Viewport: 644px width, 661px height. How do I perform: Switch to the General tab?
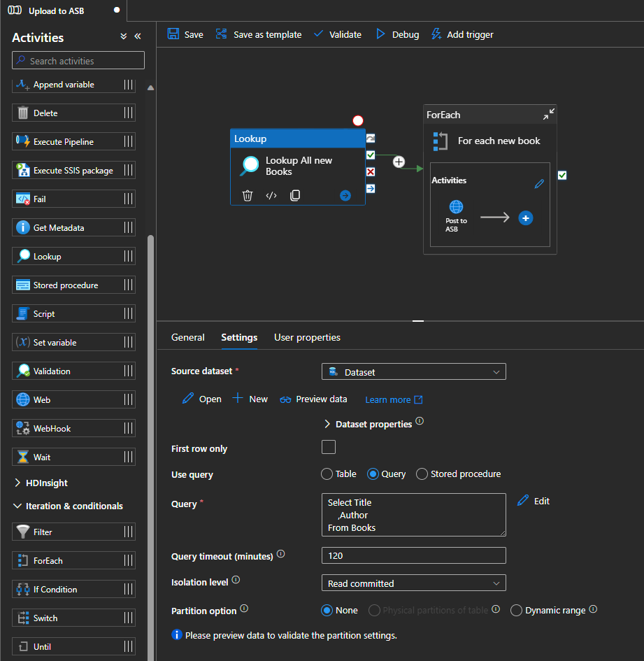click(188, 337)
